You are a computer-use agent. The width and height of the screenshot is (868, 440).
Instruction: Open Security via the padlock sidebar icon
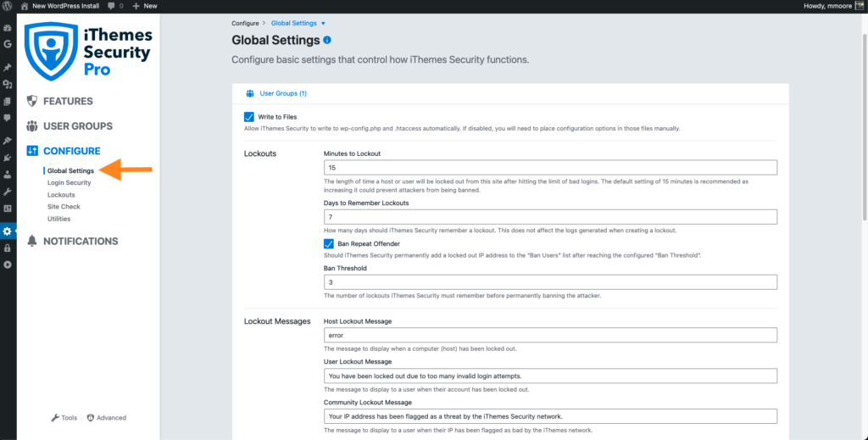pyautogui.click(x=7, y=248)
